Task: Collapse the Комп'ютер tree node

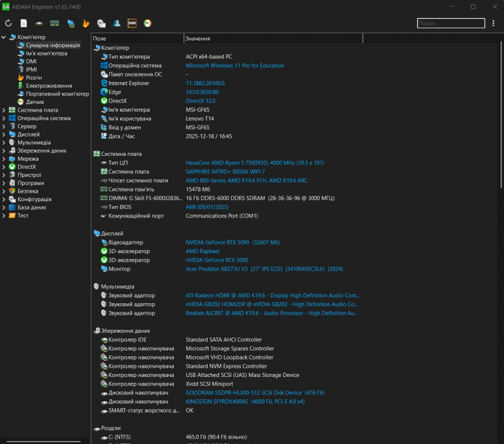Action: 4,37
